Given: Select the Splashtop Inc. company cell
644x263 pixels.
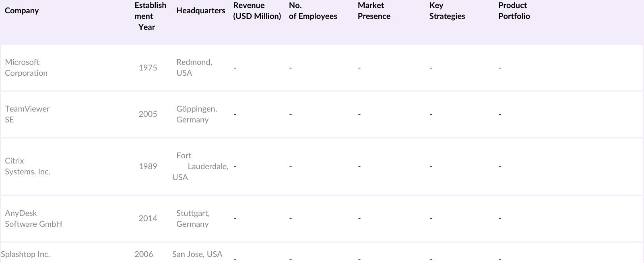Looking at the screenshot, I should pyautogui.click(x=25, y=255).
